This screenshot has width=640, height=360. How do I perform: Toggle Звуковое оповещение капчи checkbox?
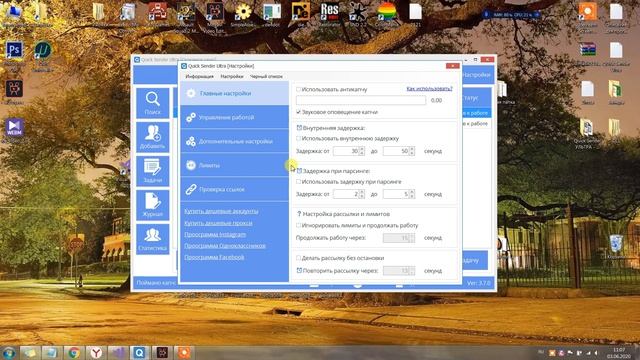click(x=298, y=112)
